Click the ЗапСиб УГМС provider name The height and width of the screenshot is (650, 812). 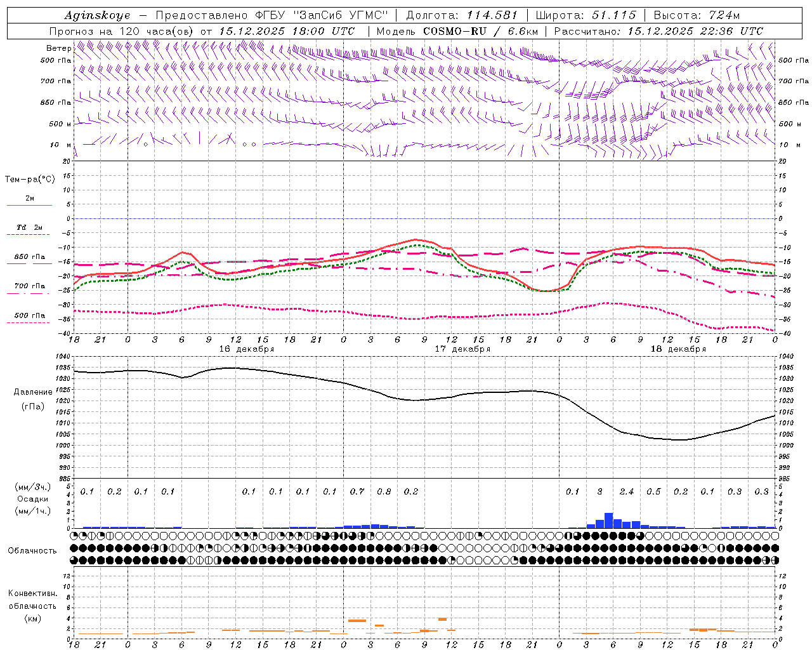341,15
